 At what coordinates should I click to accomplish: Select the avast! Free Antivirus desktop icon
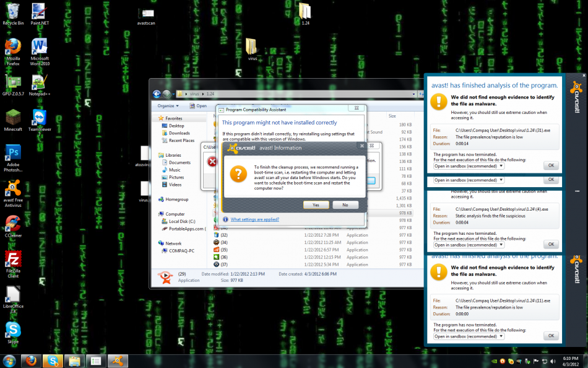13,193
